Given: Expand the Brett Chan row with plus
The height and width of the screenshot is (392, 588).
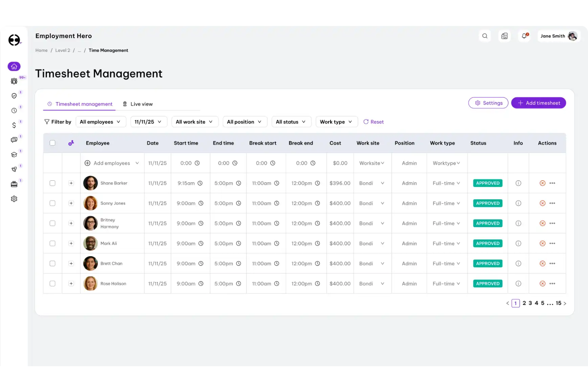Looking at the screenshot, I should click(71, 264).
